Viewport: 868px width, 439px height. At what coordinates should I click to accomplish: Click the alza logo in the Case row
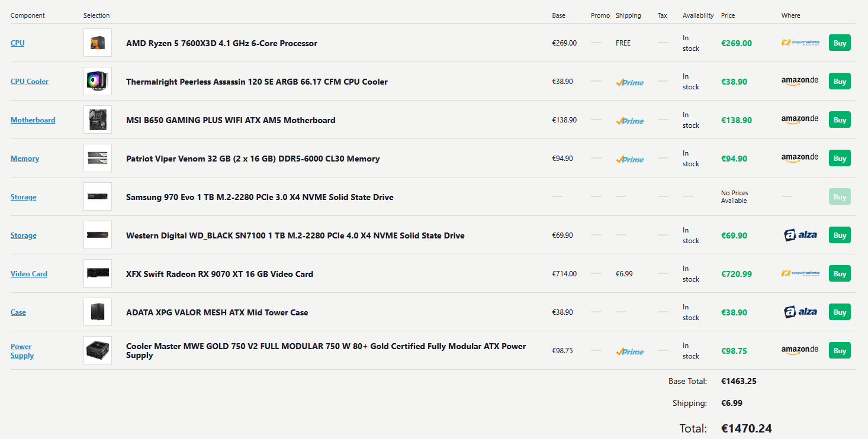[x=801, y=312]
